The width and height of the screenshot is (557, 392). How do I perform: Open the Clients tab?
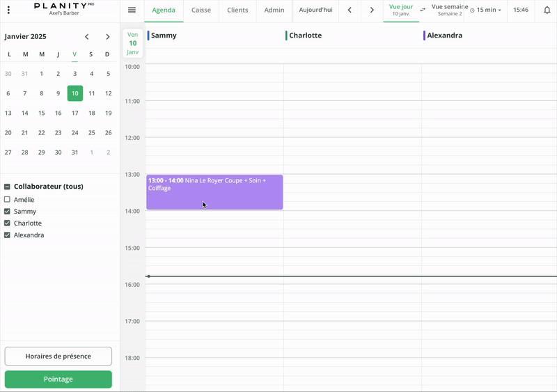point(237,10)
